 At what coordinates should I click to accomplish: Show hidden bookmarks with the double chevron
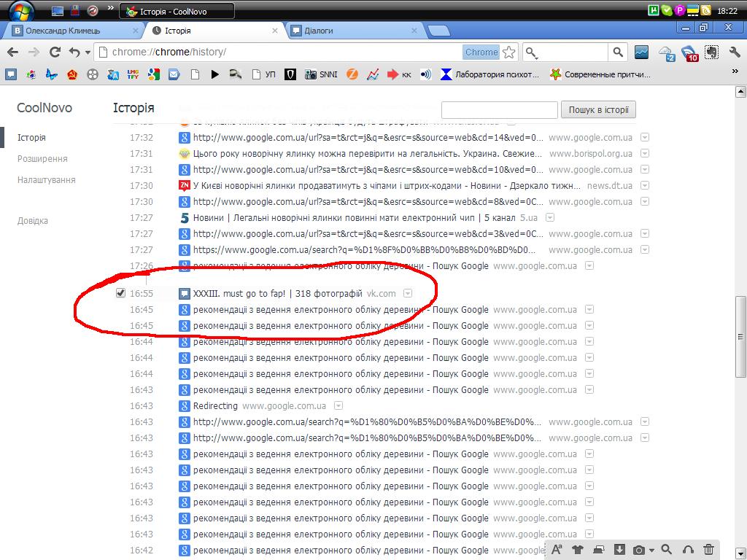(x=735, y=71)
